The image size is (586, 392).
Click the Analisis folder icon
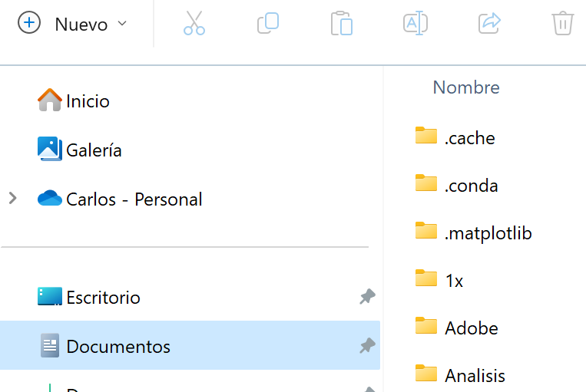pyautogui.click(x=426, y=373)
